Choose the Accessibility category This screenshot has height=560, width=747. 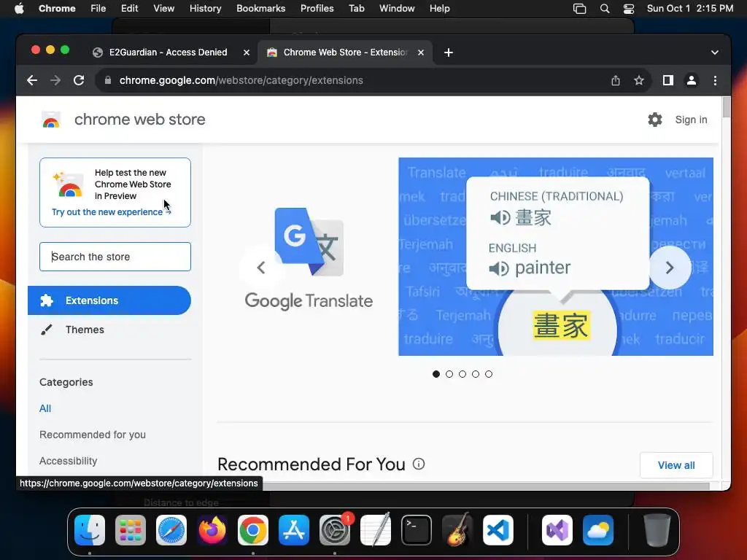coord(68,461)
